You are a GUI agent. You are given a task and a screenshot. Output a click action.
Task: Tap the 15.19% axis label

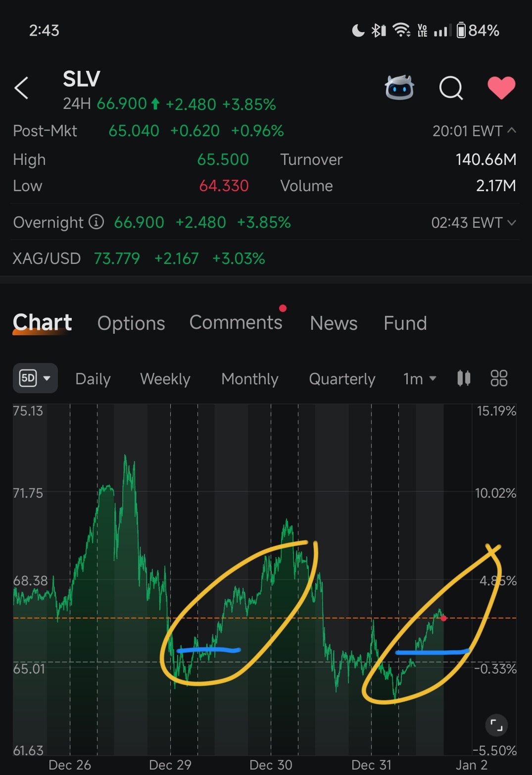pos(496,411)
